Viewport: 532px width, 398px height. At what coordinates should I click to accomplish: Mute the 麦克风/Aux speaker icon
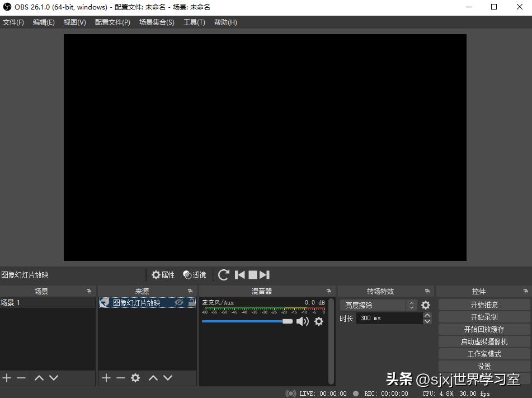click(x=302, y=321)
